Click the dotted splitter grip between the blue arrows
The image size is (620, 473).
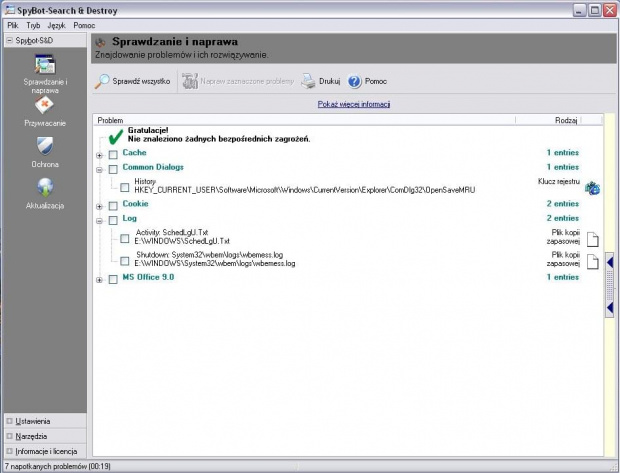[609, 285]
